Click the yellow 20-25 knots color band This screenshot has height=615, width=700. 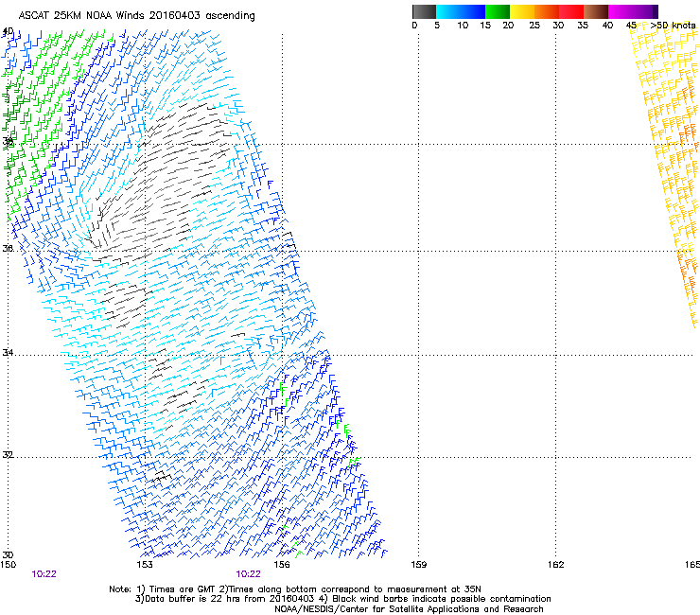tap(522, 11)
